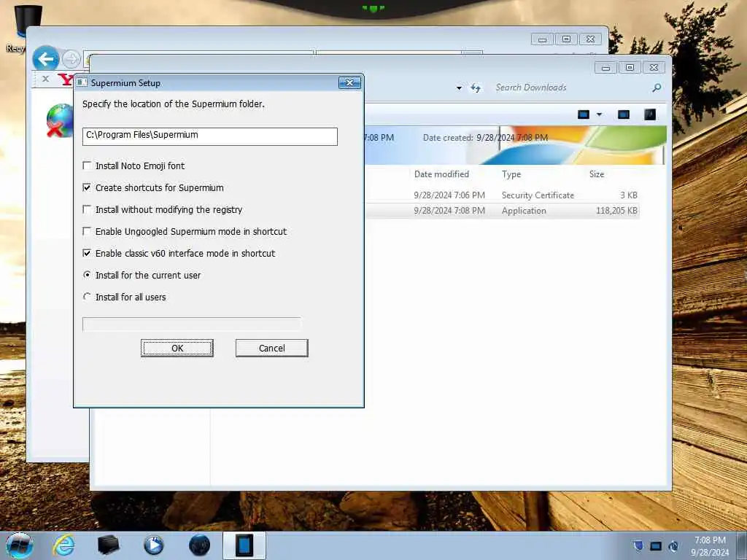Refresh the Downloads folder view
This screenshot has height=560, width=747.
pyautogui.click(x=476, y=88)
